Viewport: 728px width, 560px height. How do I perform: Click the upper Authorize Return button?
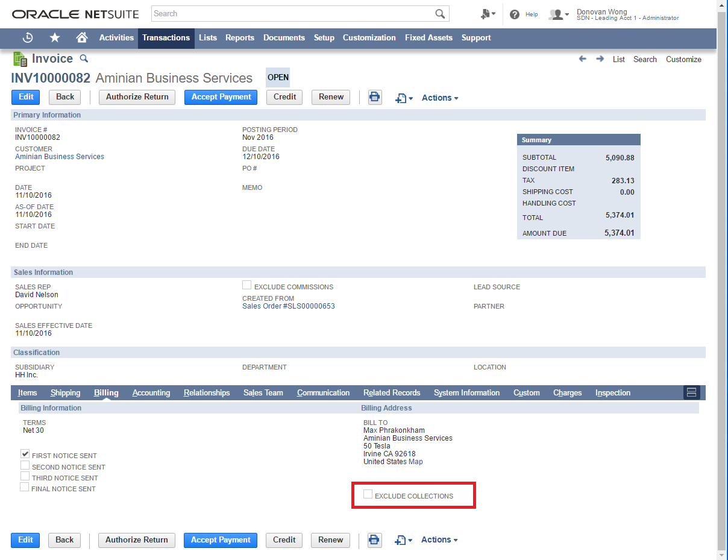137,97
